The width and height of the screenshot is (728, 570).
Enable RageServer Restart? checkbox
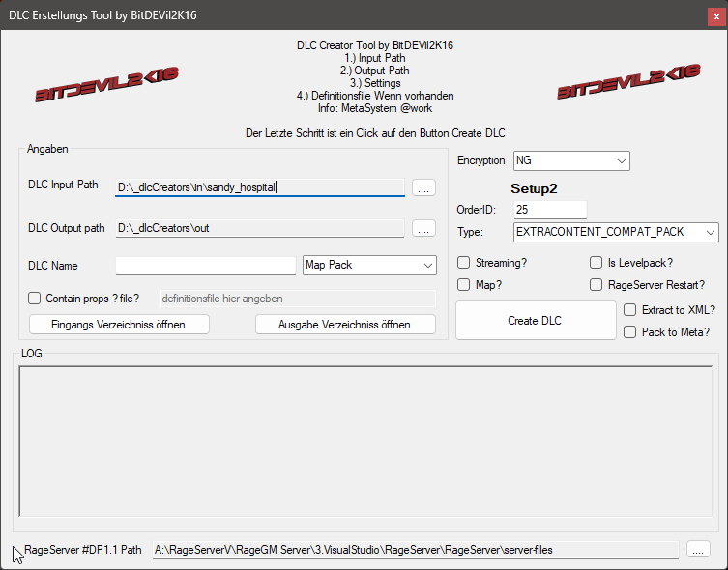[x=597, y=285]
